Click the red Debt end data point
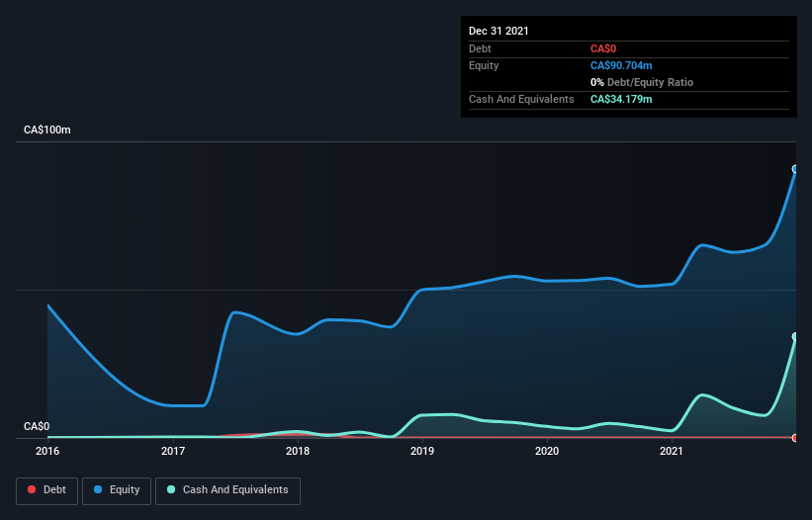 795,438
